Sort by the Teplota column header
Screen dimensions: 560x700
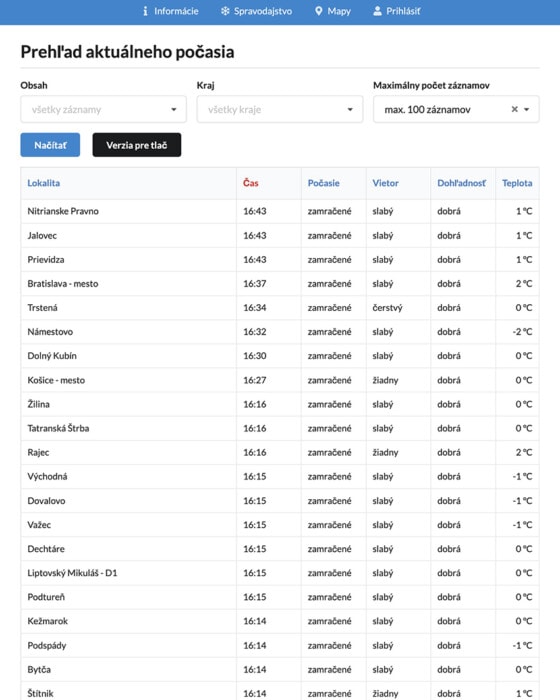pyautogui.click(x=517, y=183)
